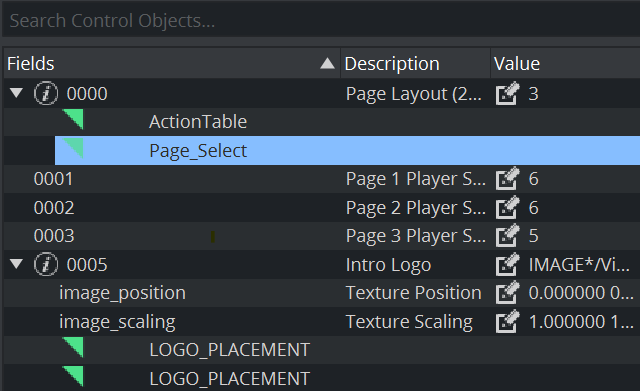Select the ActionTable tree item
The image size is (640, 391).
tap(198, 122)
